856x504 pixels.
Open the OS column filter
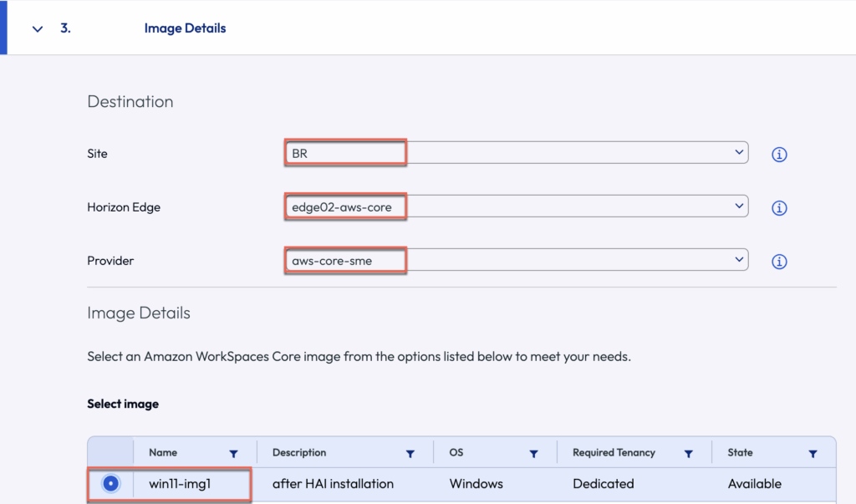(532, 454)
